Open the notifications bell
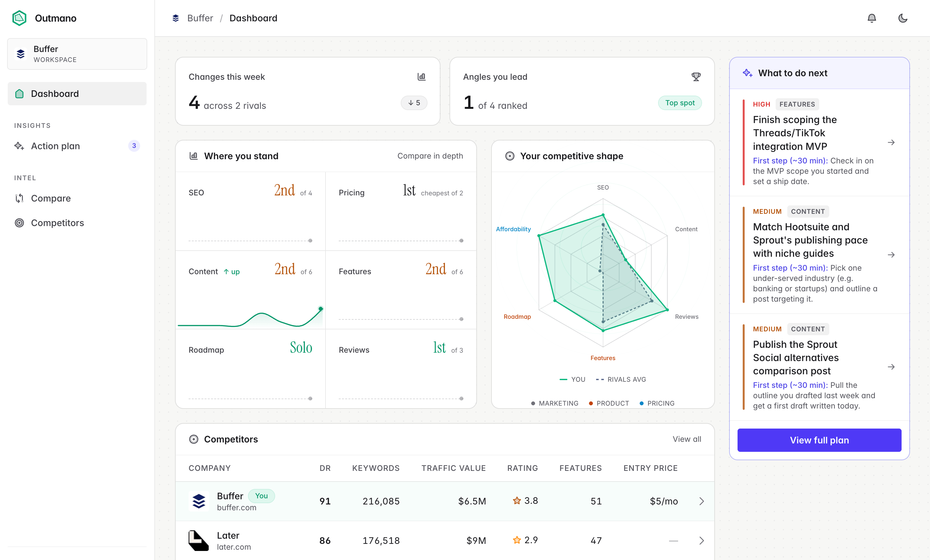 [872, 18]
